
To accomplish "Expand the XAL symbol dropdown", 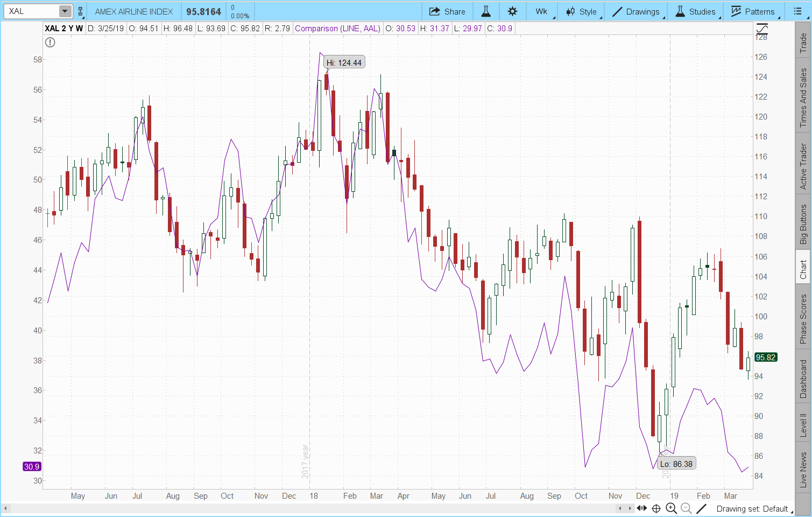I will pos(65,11).
